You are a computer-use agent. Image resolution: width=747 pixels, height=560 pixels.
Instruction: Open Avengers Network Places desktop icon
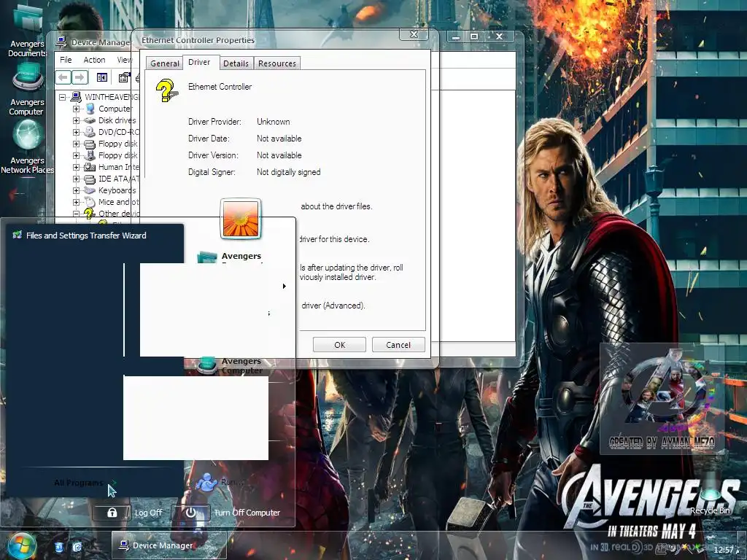pos(27,147)
